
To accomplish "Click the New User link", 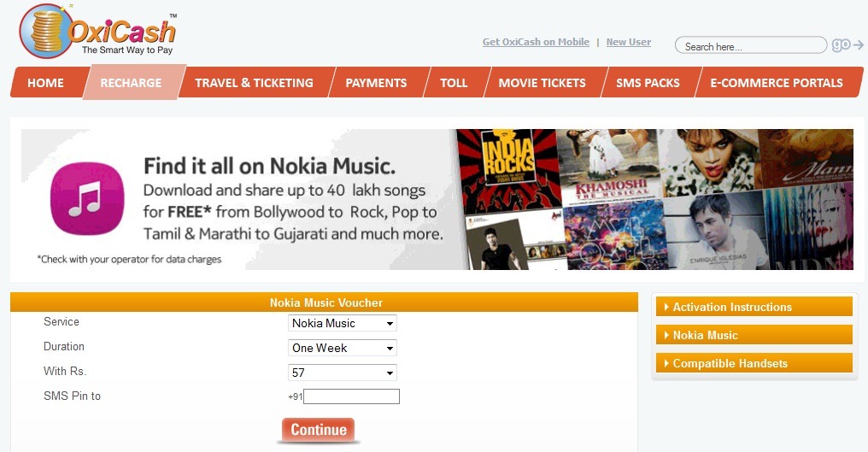I will click(628, 42).
